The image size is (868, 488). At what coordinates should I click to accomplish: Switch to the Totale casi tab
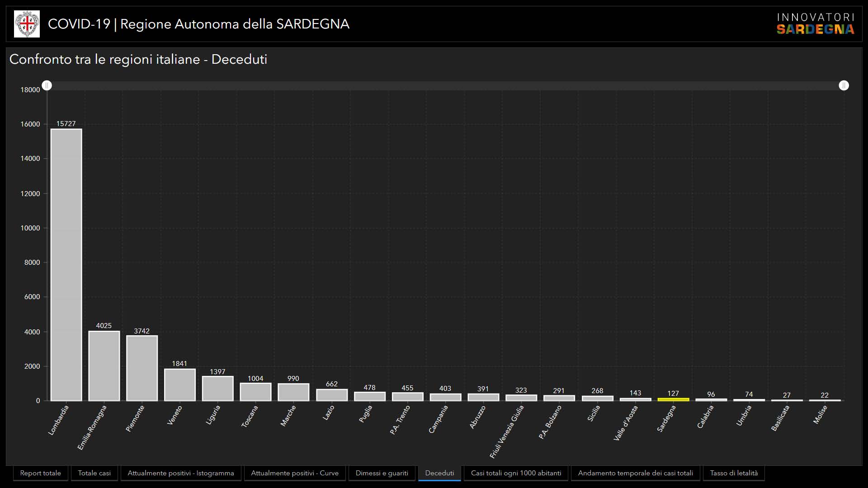click(94, 473)
